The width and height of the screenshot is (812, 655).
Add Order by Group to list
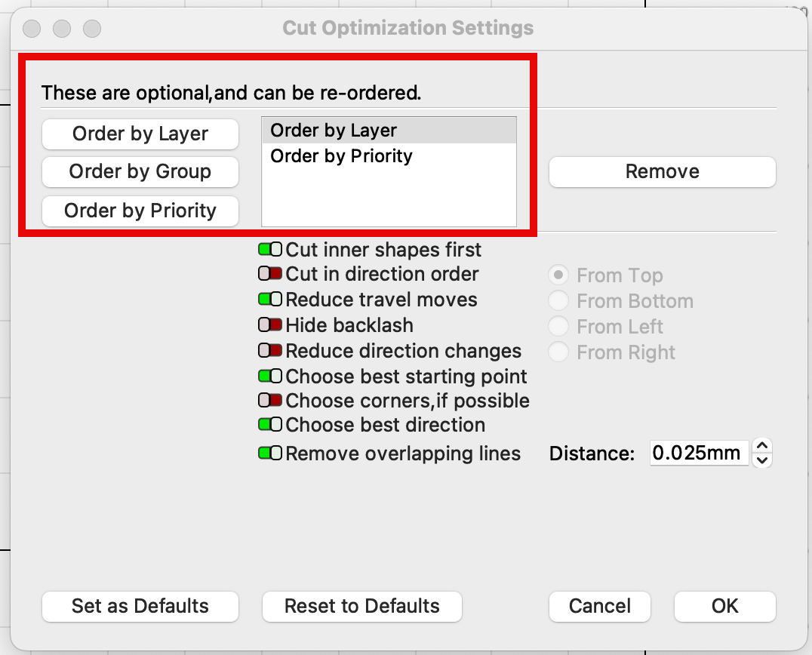pos(140,172)
